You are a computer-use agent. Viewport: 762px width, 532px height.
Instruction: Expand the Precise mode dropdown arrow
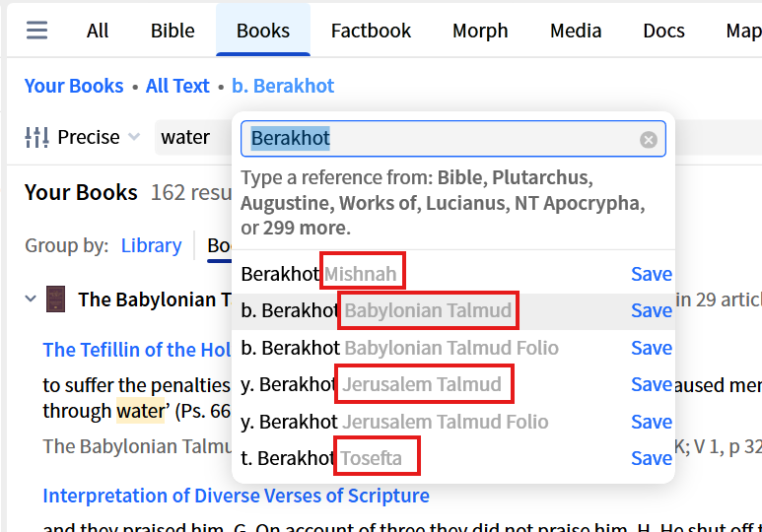coord(134,137)
